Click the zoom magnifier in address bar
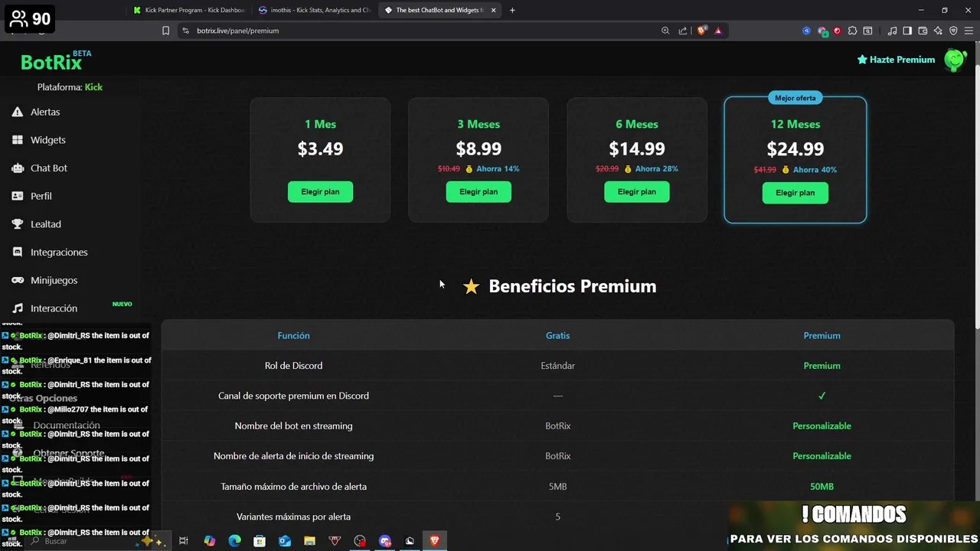This screenshot has height=551, width=980. click(665, 31)
